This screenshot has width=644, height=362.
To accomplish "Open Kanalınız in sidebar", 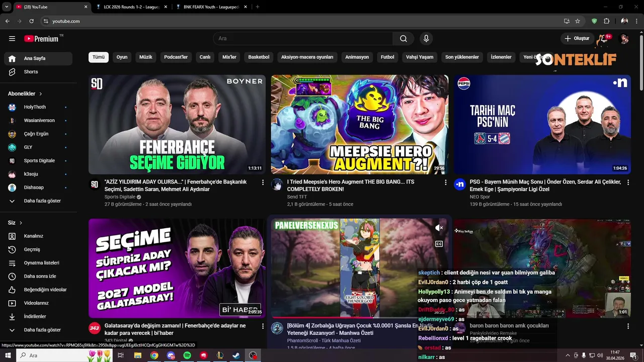I will pos(38,236).
